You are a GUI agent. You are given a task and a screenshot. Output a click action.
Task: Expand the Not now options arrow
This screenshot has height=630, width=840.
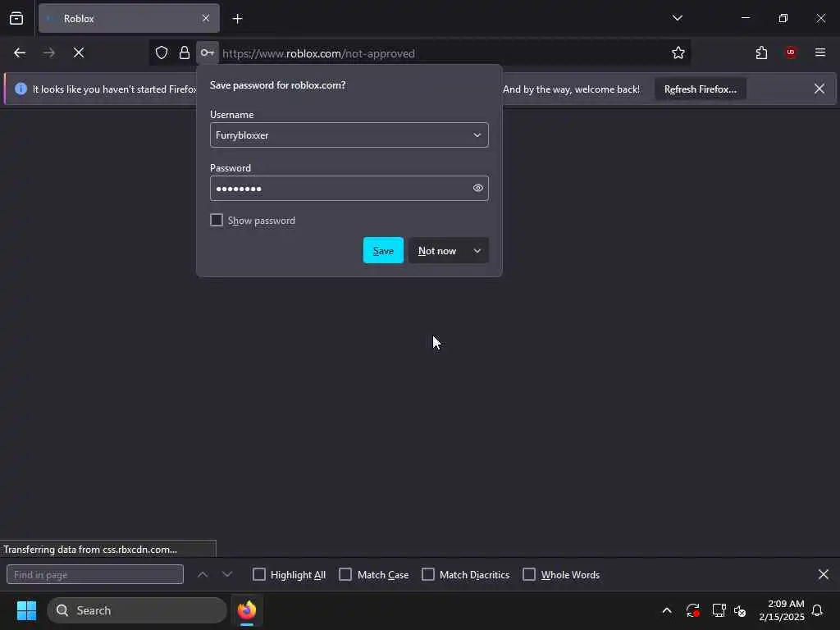pos(477,251)
